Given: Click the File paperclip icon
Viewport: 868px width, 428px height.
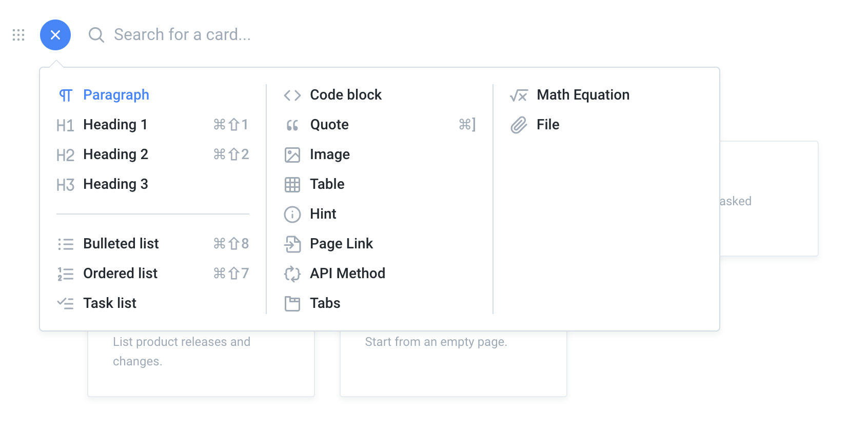Looking at the screenshot, I should coord(519,125).
